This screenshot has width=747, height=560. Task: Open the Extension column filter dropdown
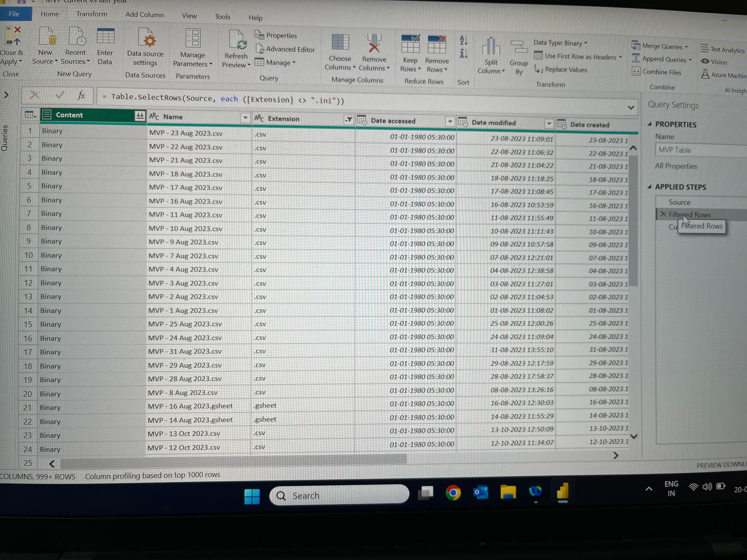pos(348,120)
